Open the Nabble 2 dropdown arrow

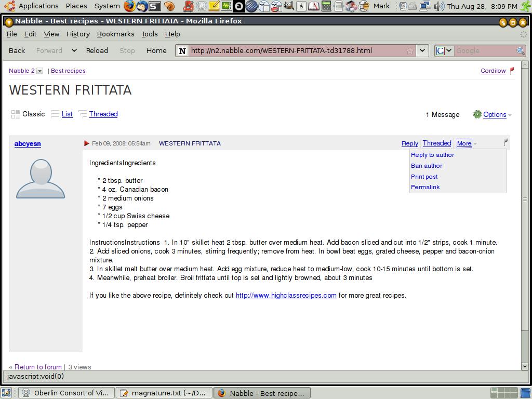(x=39, y=71)
